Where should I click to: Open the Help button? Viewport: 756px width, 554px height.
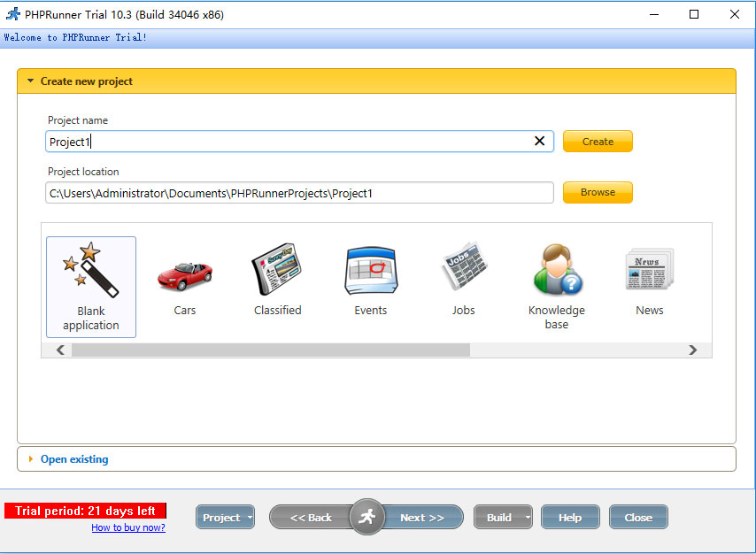(x=570, y=518)
